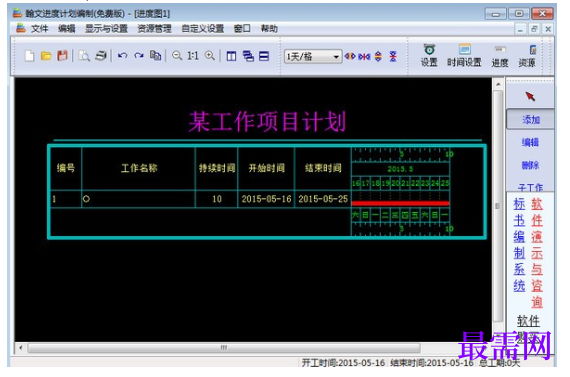The height and width of the screenshot is (377, 570).
Task: Click the 添加 button in the side panel
Action: [531, 119]
